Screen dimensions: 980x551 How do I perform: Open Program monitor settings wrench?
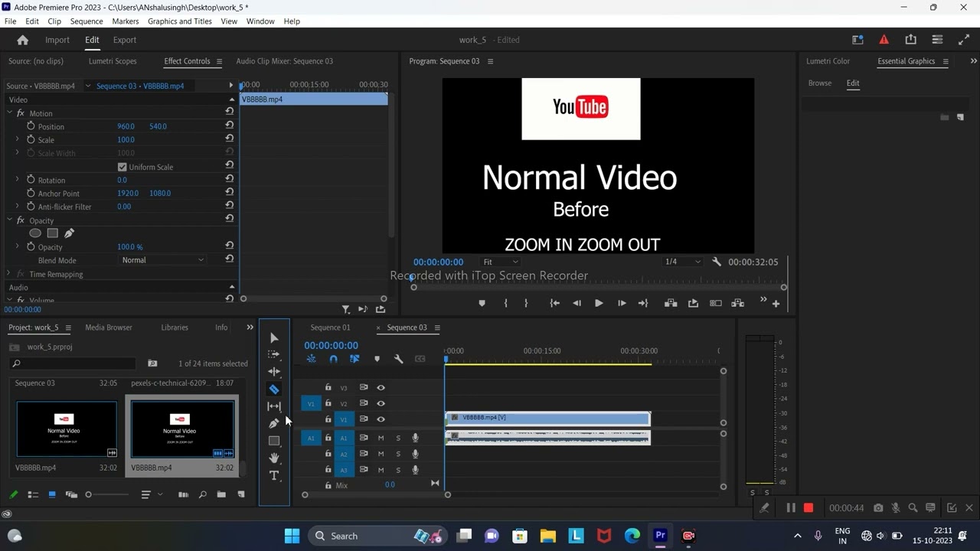pyautogui.click(x=717, y=262)
